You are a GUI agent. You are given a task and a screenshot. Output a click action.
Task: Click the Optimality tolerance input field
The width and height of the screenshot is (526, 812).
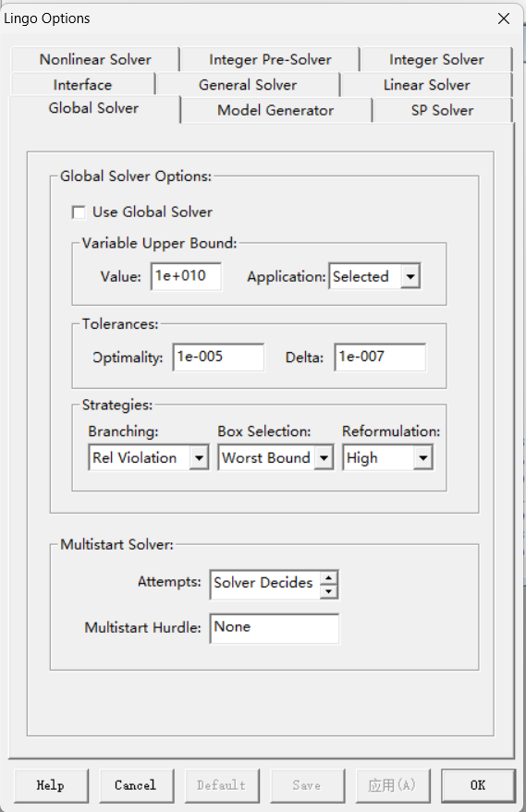tap(218, 357)
